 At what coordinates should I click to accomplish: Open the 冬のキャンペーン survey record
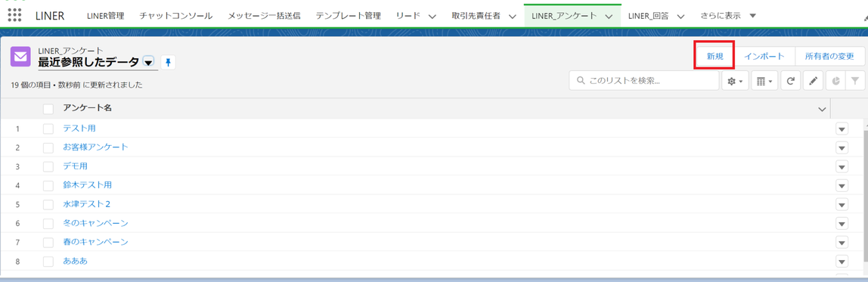coord(96,223)
